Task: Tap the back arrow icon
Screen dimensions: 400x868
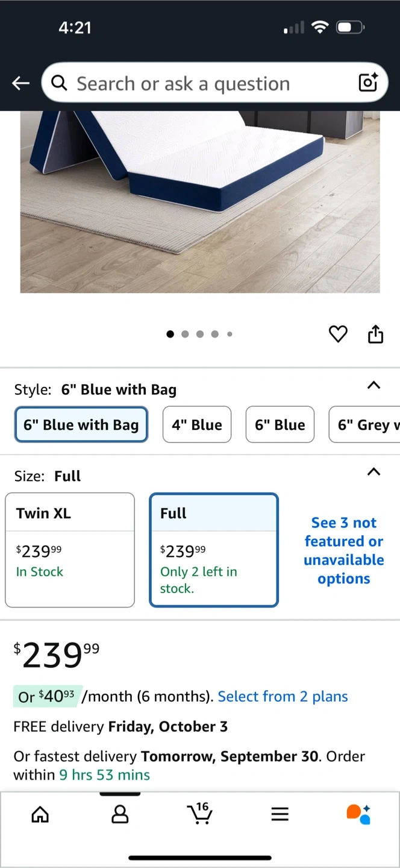Action: click(21, 83)
